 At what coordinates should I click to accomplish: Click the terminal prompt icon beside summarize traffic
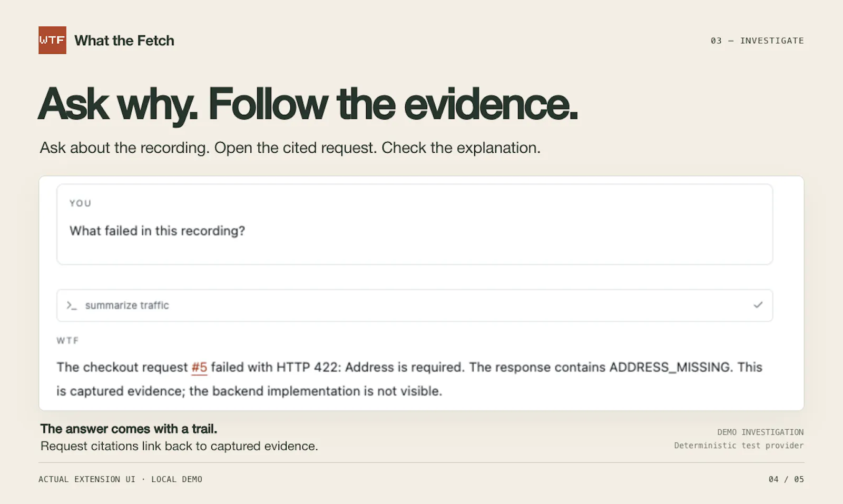(x=72, y=305)
